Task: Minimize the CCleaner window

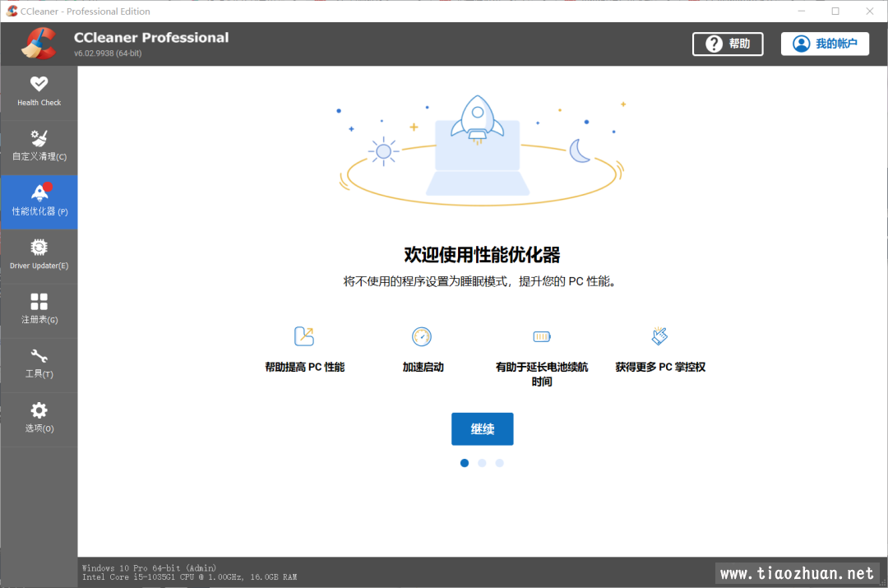Action: 802,11
